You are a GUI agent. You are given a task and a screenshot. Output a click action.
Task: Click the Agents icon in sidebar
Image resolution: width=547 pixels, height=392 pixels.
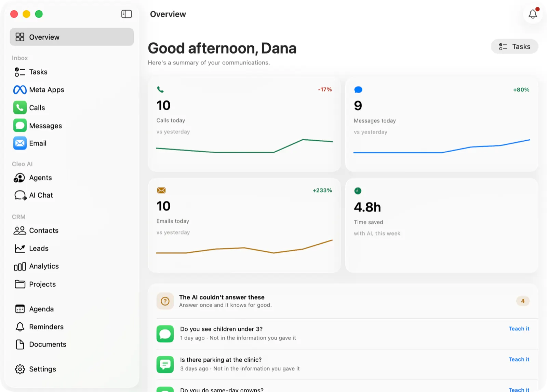[x=19, y=178]
